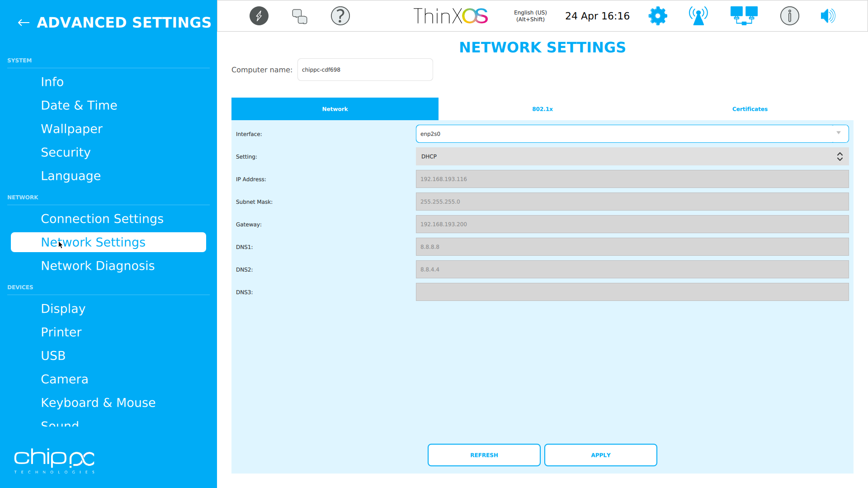The width and height of the screenshot is (868, 488).
Task: Click the APPLY button
Action: point(600,455)
